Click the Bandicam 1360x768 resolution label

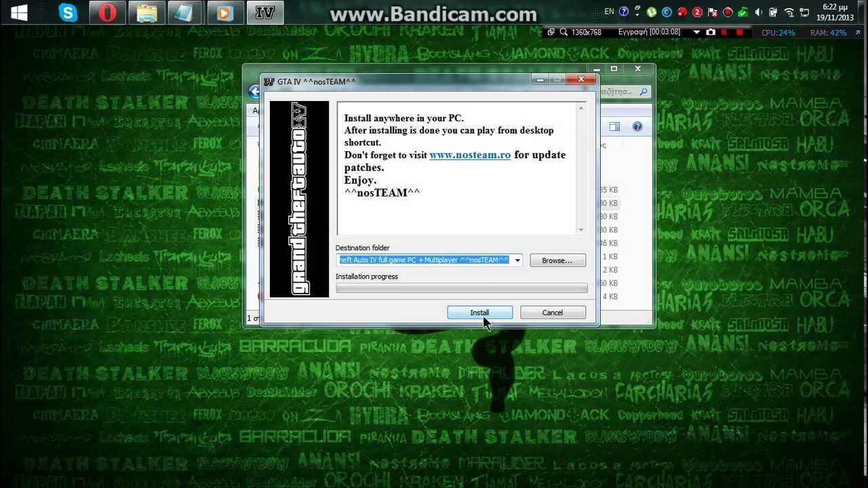point(587,33)
